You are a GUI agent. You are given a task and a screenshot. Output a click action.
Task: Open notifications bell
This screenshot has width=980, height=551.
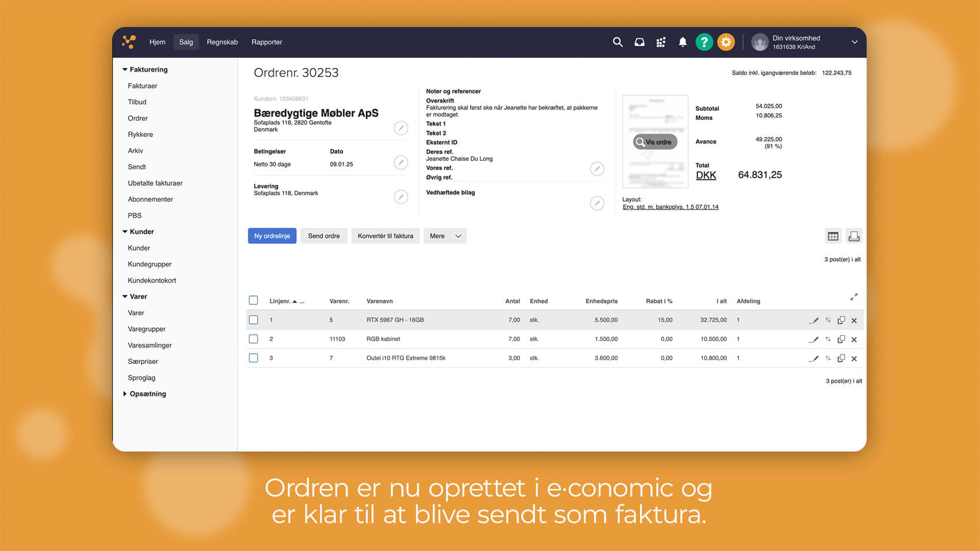click(x=683, y=42)
